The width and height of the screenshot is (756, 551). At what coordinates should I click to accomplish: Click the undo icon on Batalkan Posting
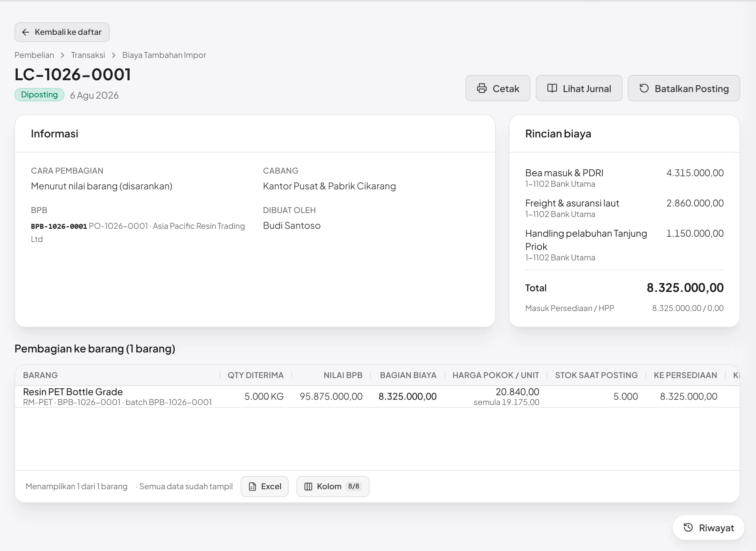tap(644, 88)
